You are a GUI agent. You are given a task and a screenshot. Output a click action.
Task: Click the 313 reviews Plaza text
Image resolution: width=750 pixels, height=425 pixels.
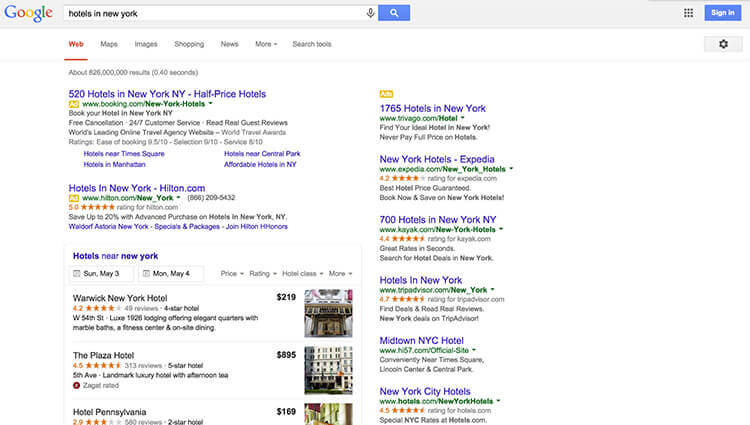(143, 365)
